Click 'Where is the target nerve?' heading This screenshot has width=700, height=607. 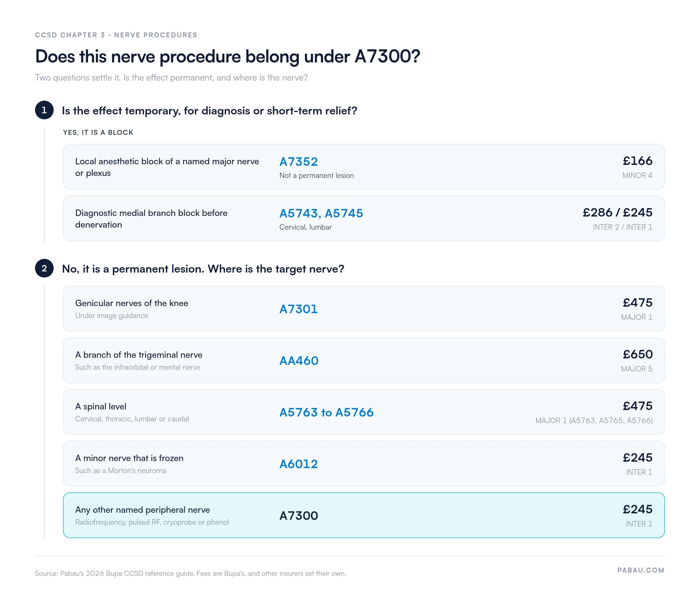(x=276, y=269)
